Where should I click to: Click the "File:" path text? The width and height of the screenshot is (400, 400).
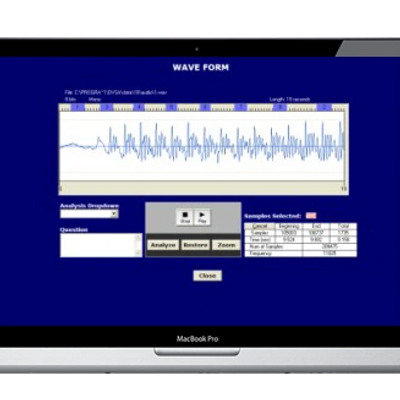(x=116, y=92)
